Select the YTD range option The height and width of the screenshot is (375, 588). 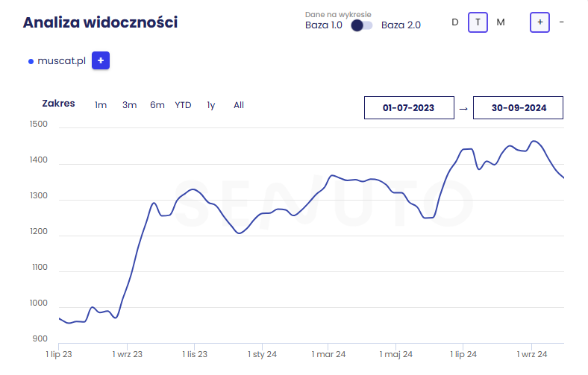(183, 105)
